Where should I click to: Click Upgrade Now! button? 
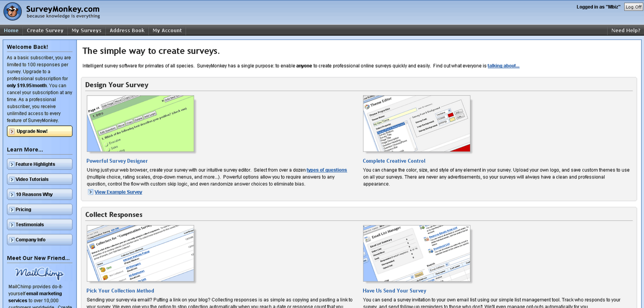click(39, 131)
